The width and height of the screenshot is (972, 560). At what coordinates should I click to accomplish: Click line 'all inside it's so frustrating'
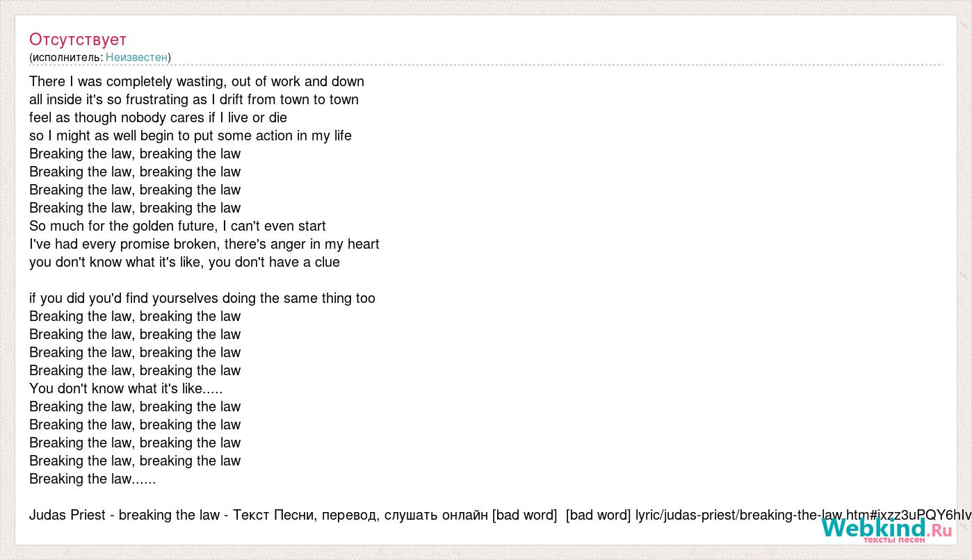pyautogui.click(x=194, y=99)
